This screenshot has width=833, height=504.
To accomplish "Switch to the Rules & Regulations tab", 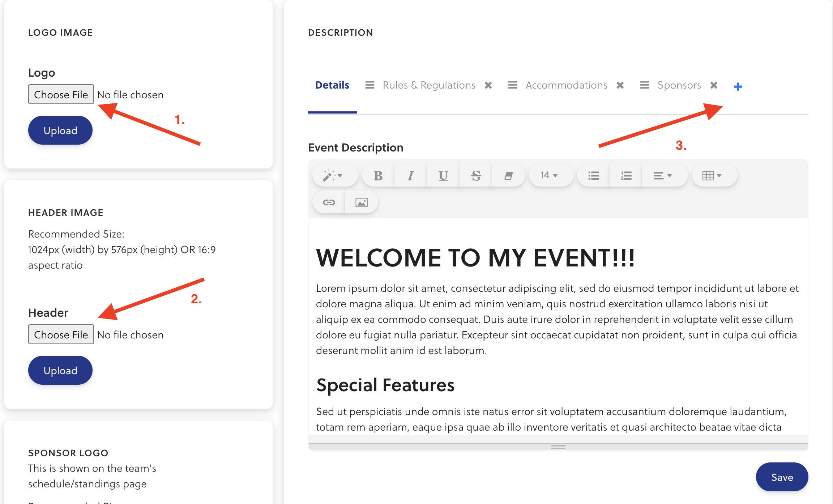I will click(429, 85).
